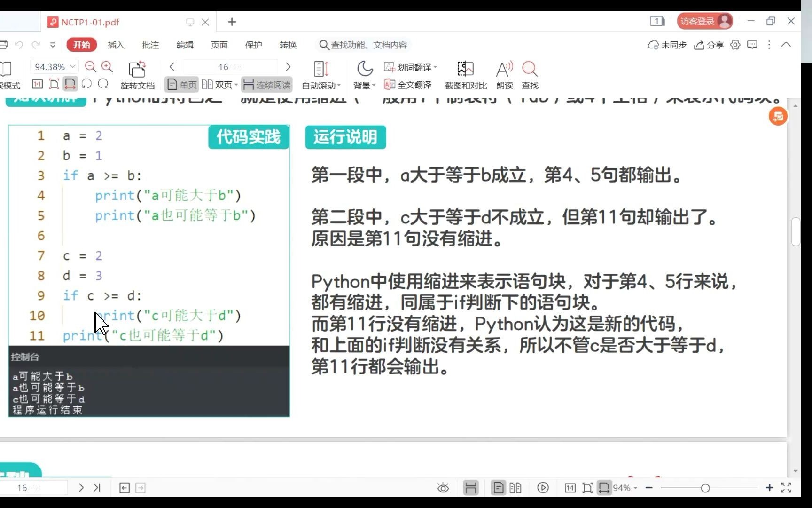Select the fit-to-width zoom icon
812x508 pixels.
[70, 84]
